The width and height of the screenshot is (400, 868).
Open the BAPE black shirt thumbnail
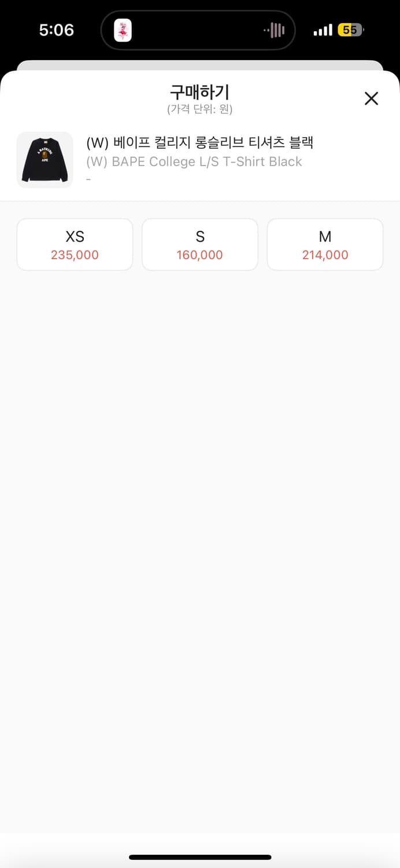point(45,160)
